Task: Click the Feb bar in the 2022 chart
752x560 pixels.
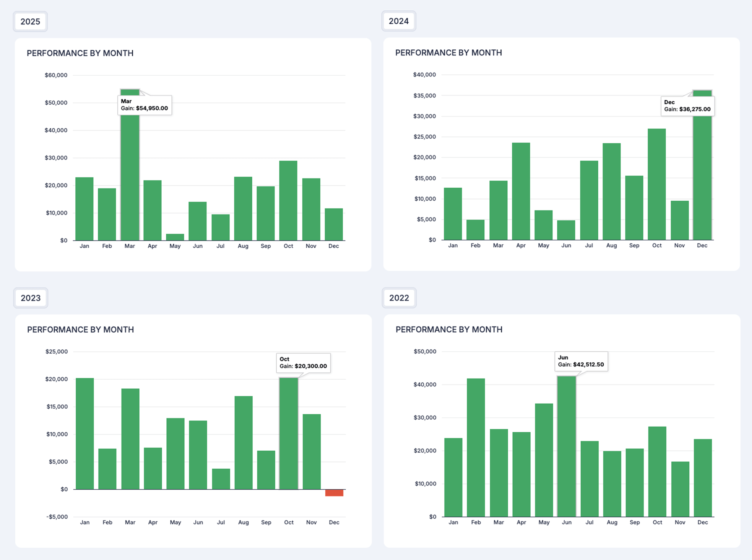Action: pos(476,447)
